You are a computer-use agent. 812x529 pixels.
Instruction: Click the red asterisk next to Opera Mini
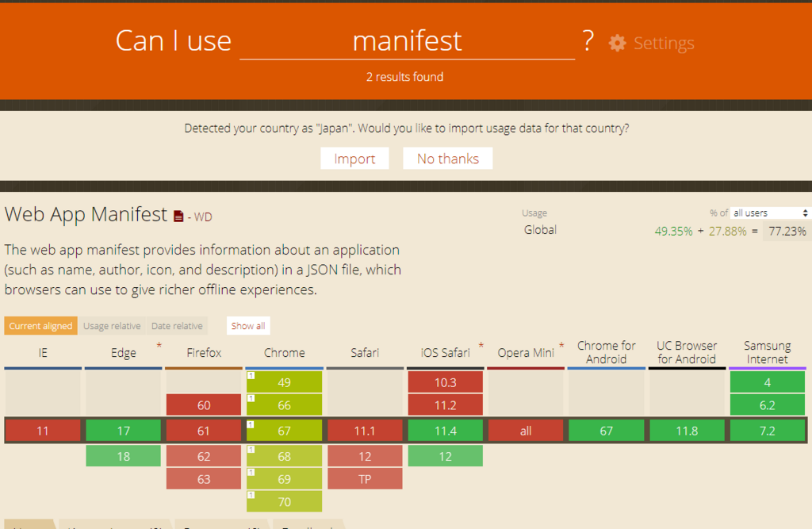click(x=561, y=346)
